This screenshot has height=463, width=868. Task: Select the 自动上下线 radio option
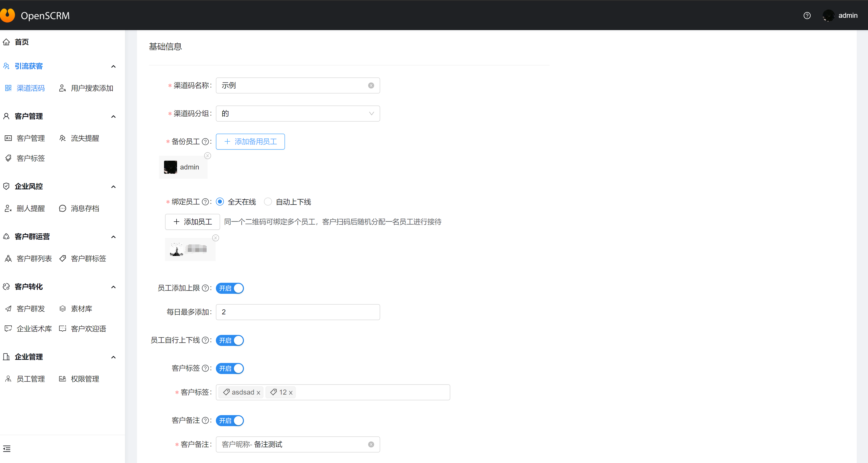click(x=268, y=202)
